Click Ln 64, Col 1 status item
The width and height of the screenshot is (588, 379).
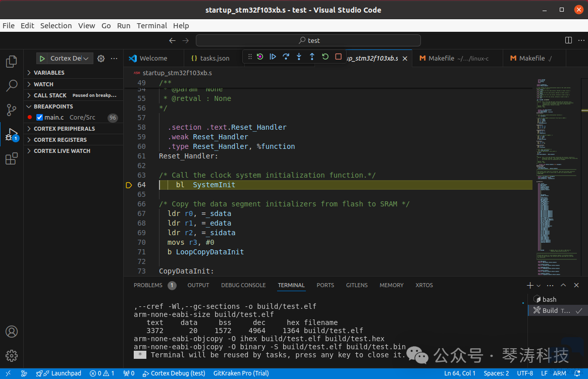460,373
